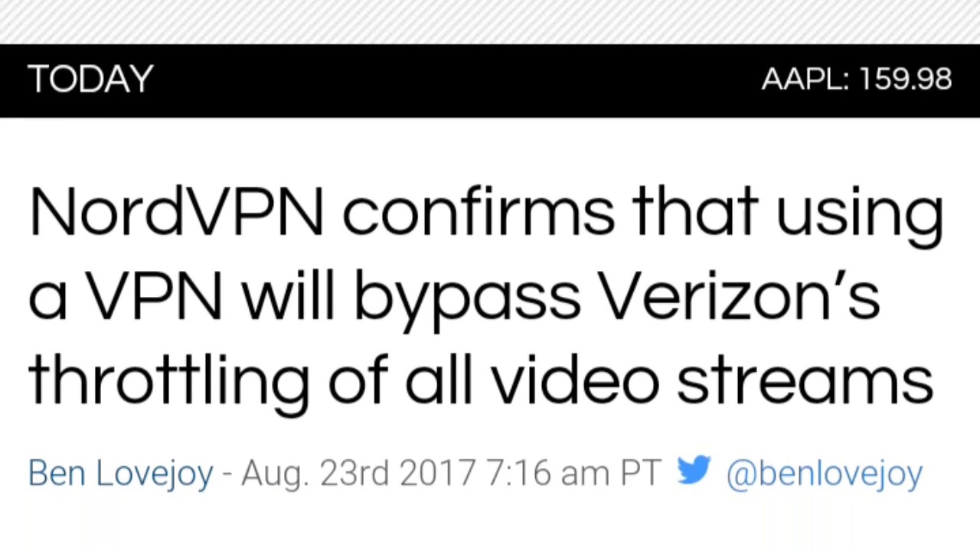Screen dimensions: 980x551
Task: Click the word "bypass" in the headline
Action: click(x=467, y=296)
